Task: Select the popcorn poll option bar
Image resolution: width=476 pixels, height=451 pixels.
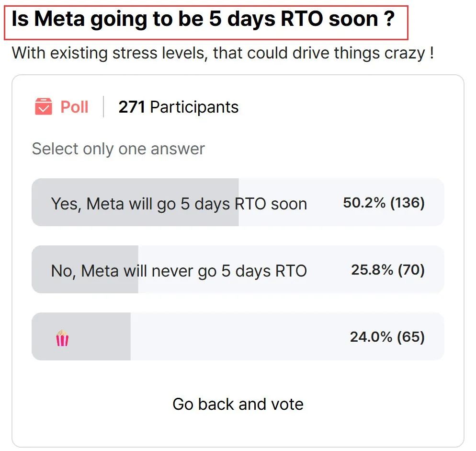Action: click(x=238, y=336)
